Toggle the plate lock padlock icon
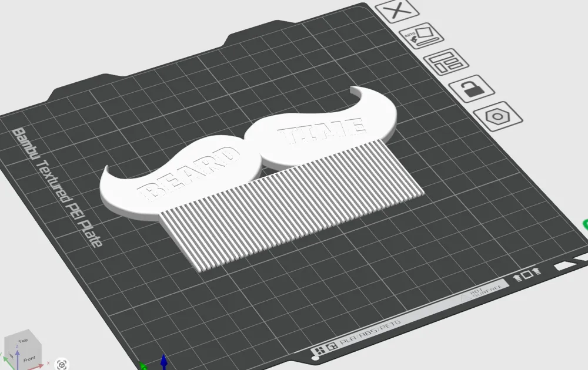 [x=472, y=88]
